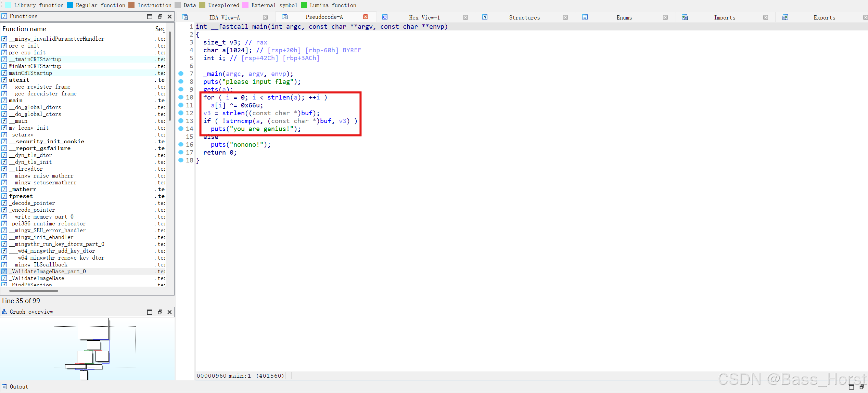This screenshot has width=868, height=393.
Task: Select __security_init_cookie function entry
Action: pyautogui.click(x=47, y=141)
